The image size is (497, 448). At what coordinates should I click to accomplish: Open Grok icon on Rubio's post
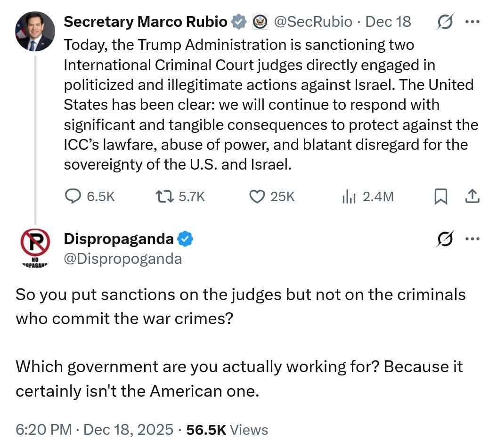click(x=445, y=22)
